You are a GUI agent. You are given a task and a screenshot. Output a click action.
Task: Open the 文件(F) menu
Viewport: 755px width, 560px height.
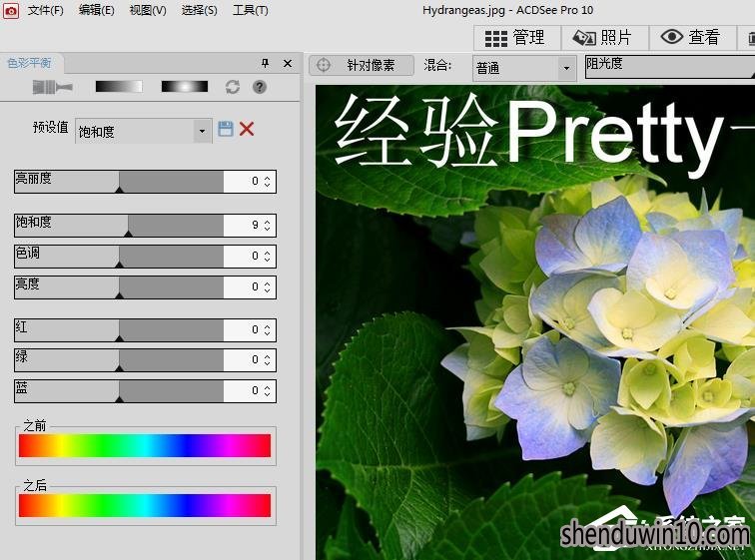45,10
